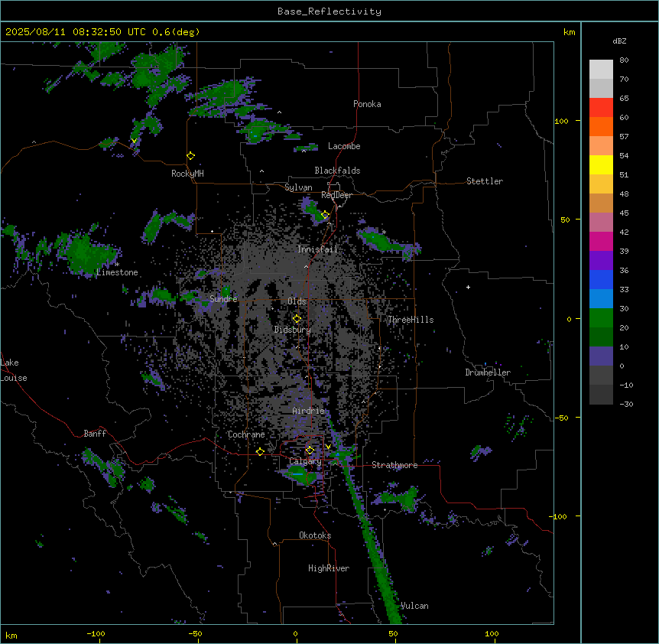The width and height of the screenshot is (659, 644).
Task: Click the purple 36-39 dBZ legend swatch
Action: [x=601, y=261]
